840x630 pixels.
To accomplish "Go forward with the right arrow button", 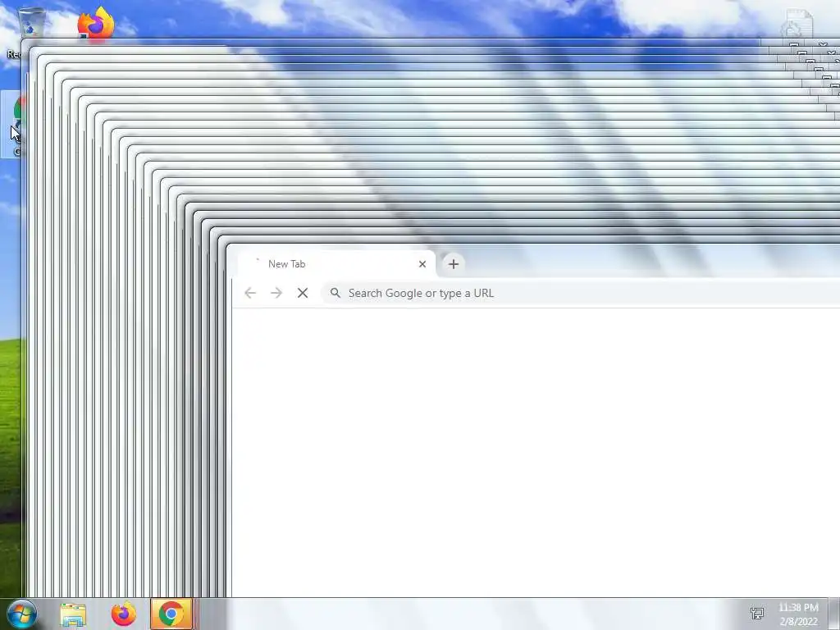I will [x=276, y=293].
